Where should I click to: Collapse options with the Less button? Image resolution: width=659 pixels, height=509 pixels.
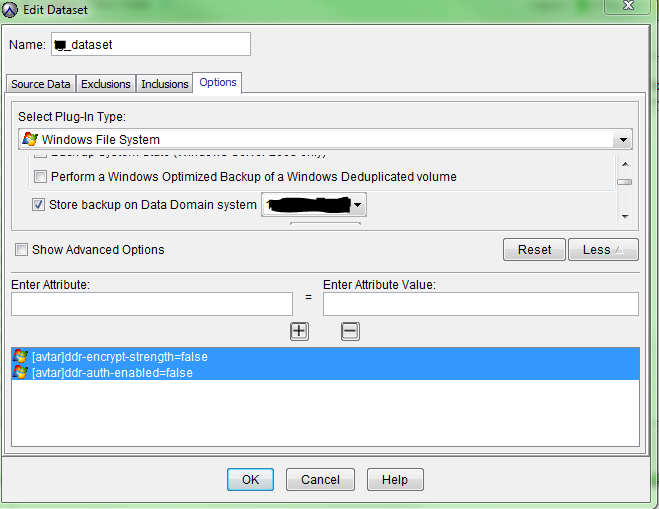[603, 250]
